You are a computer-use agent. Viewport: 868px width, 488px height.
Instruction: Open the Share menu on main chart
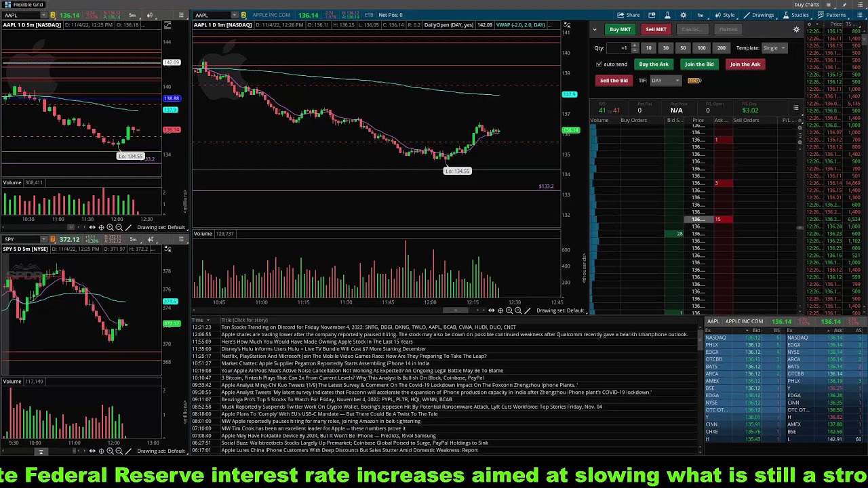(x=628, y=15)
